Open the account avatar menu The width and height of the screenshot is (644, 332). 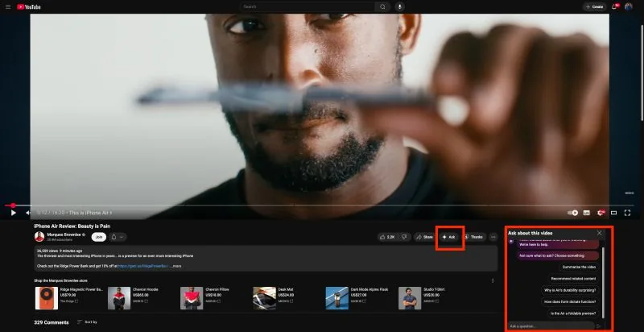[629, 7]
